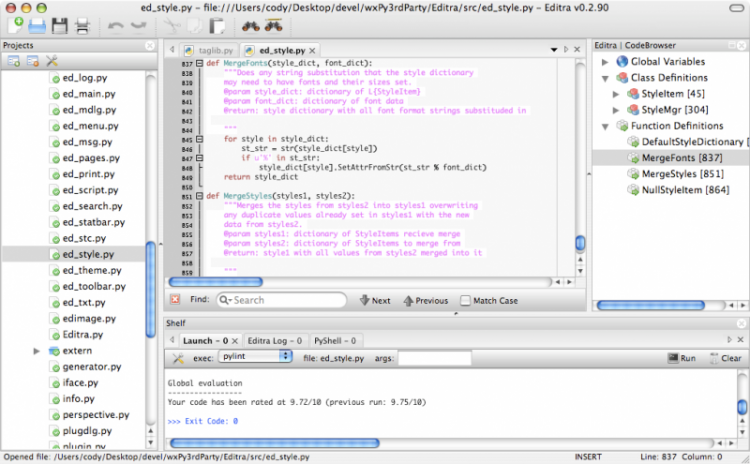Toggle the Match Case checkbox
The height and width of the screenshot is (464, 750).
pyautogui.click(x=465, y=300)
